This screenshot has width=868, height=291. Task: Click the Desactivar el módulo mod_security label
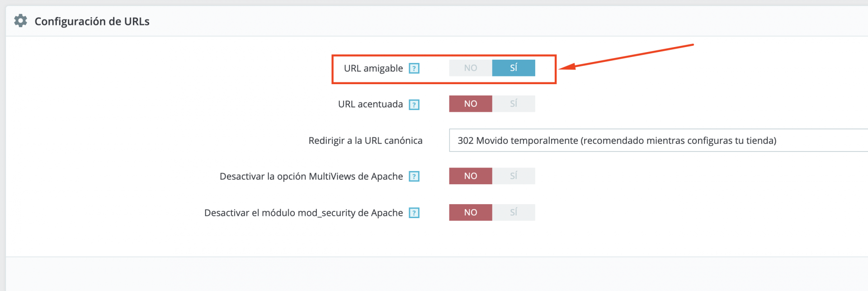303,213
